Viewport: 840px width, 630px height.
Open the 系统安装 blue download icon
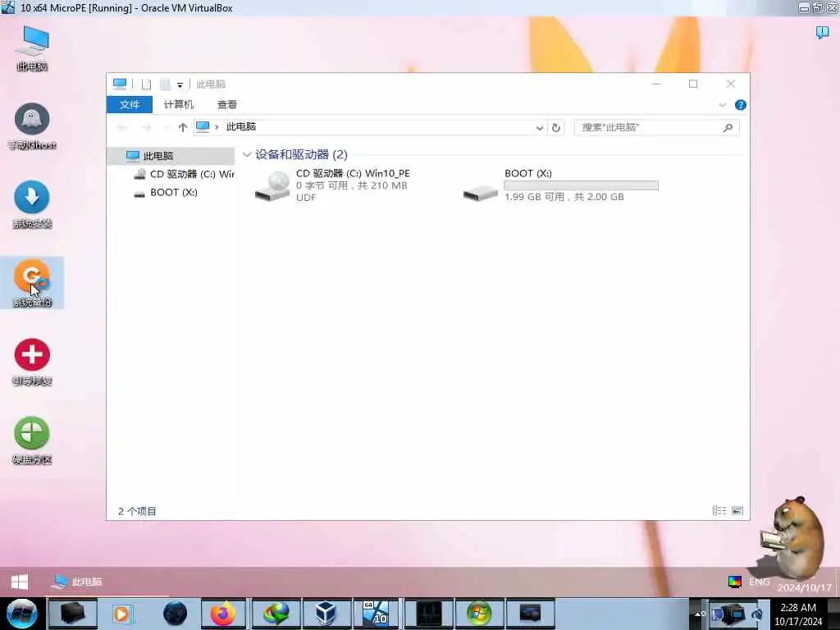click(32, 204)
